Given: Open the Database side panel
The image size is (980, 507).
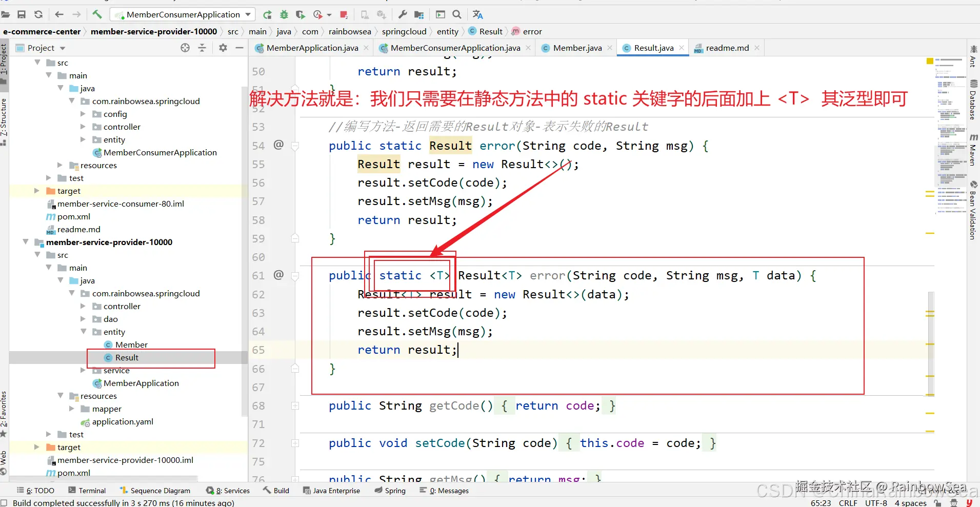Looking at the screenshot, I should [x=973, y=99].
